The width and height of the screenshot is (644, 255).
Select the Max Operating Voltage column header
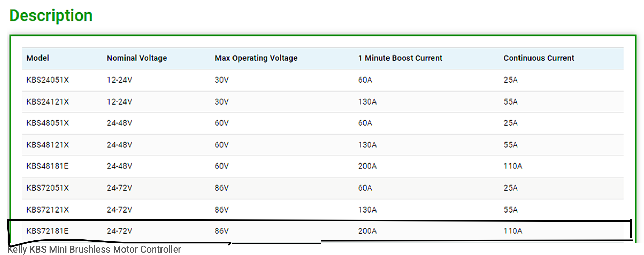[x=256, y=58]
